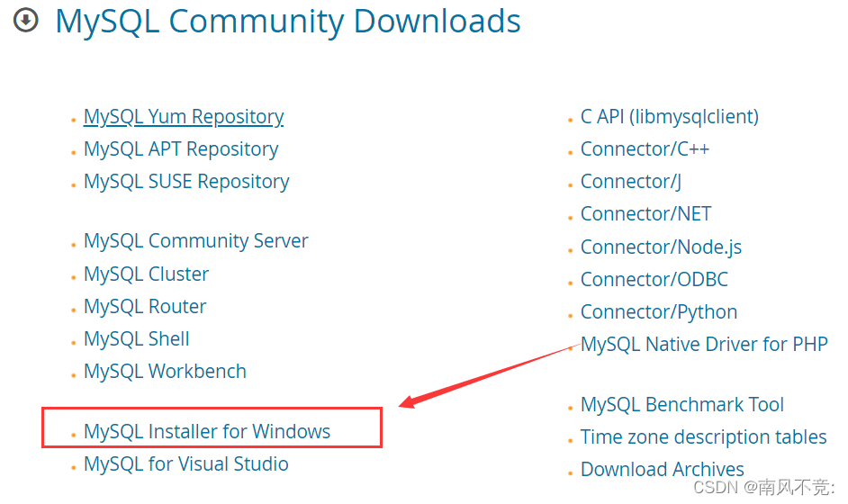Open C API (libmysqlclient) link
Screen dimensions: 848x504
coord(670,117)
